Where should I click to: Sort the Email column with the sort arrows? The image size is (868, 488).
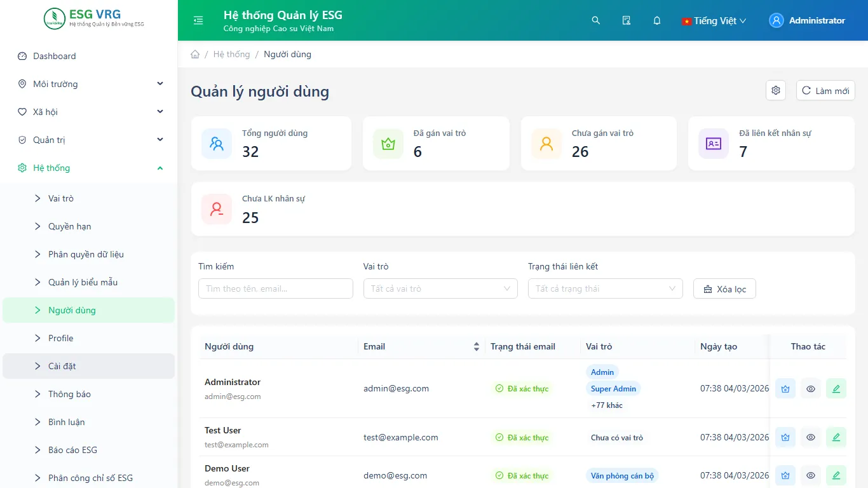tap(477, 346)
